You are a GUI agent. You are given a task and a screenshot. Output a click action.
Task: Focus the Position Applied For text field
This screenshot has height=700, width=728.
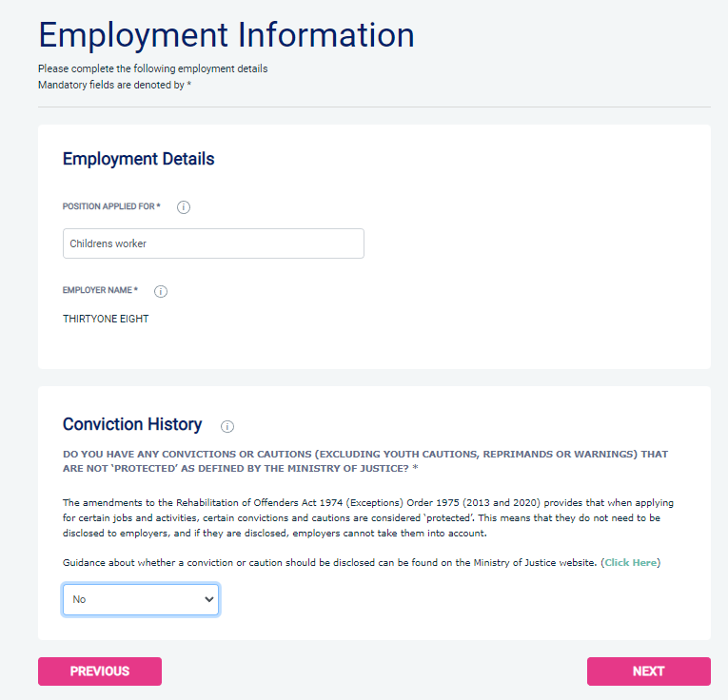coord(213,243)
